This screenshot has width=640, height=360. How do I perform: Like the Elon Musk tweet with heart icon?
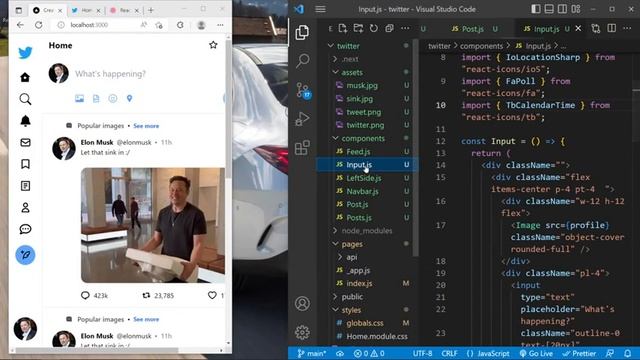pos(212,295)
